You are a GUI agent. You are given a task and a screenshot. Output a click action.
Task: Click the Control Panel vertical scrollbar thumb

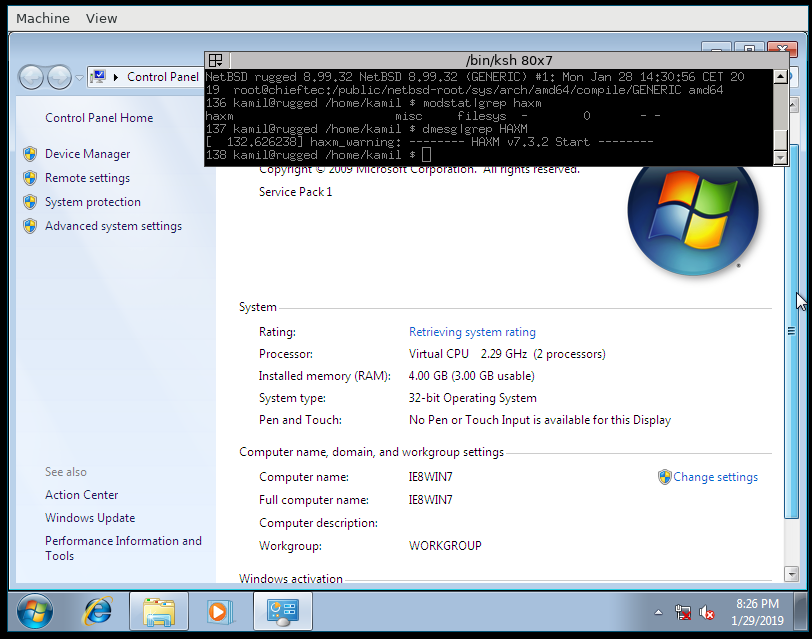[791, 331]
